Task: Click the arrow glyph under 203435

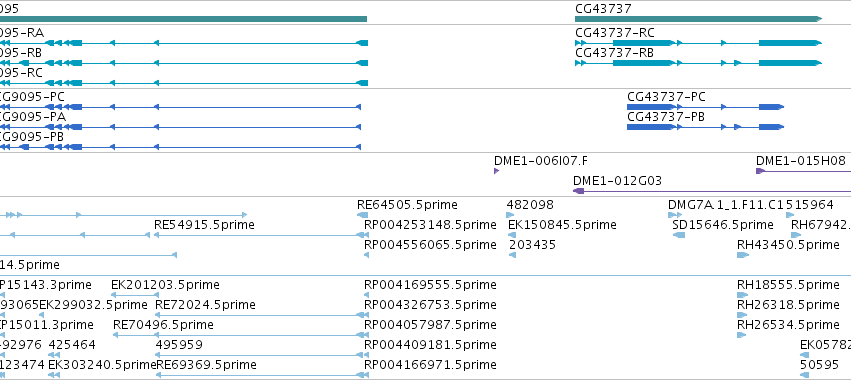Action: point(512,255)
